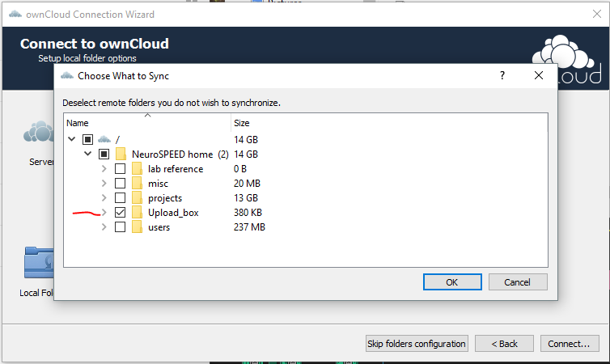Viewport: 610px width, 364px height.
Task: Click the Server cloud icon in wizard
Action: [x=39, y=132]
